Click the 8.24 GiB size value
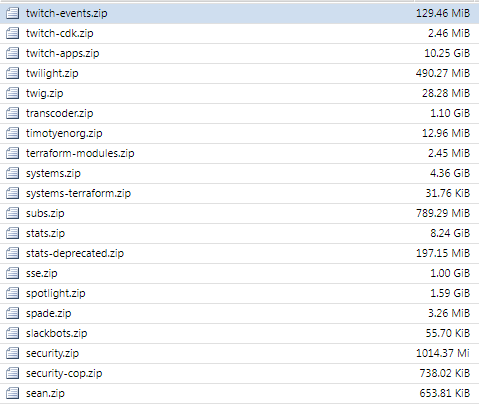Screen dimensions: 479x407 tap(450, 233)
